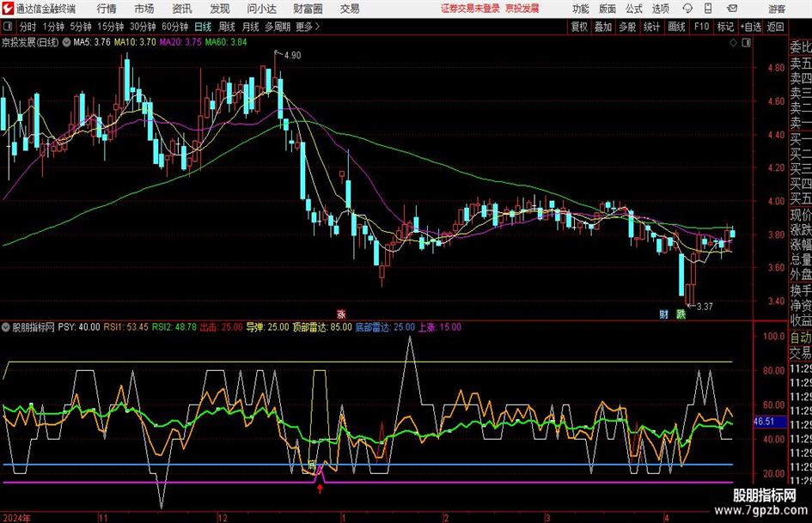This screenshot has height=523, width=812.
Task: Open the 市场 menu
Action: coord(144,9)
